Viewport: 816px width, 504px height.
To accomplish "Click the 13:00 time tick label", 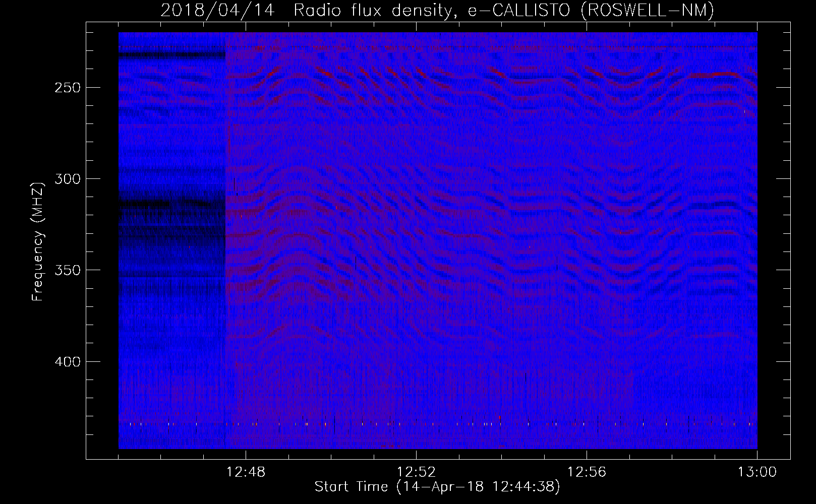I will 757,472.
